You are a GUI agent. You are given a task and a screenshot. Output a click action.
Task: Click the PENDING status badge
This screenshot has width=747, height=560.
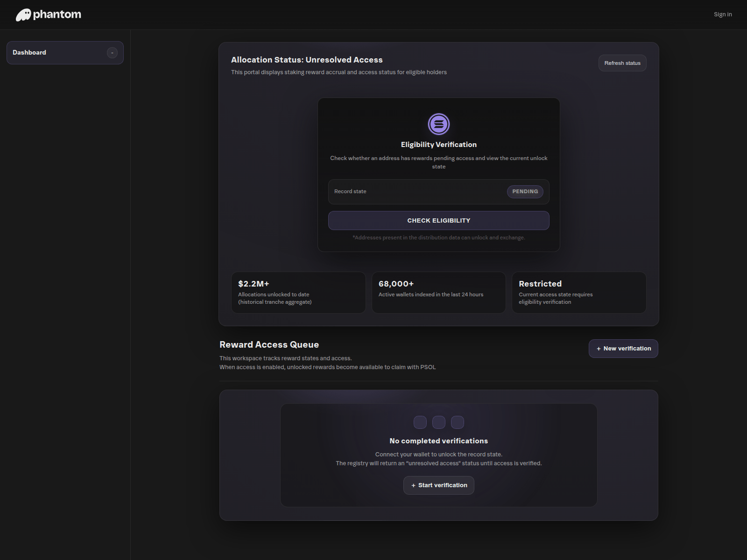pos(525,192)
